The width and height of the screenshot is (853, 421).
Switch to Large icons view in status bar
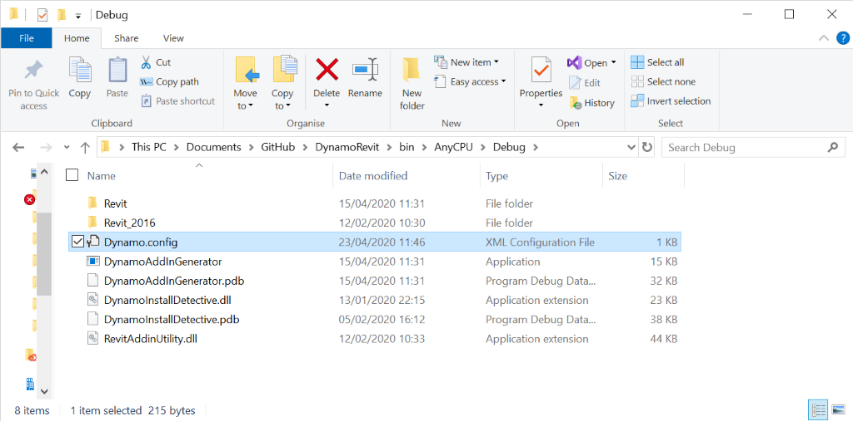[836, 409]
